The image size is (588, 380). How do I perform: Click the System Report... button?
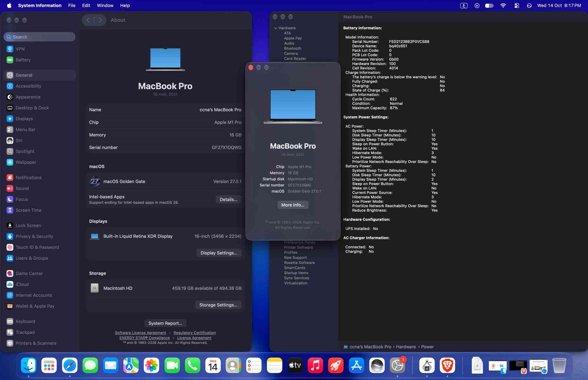coord(165,323)
